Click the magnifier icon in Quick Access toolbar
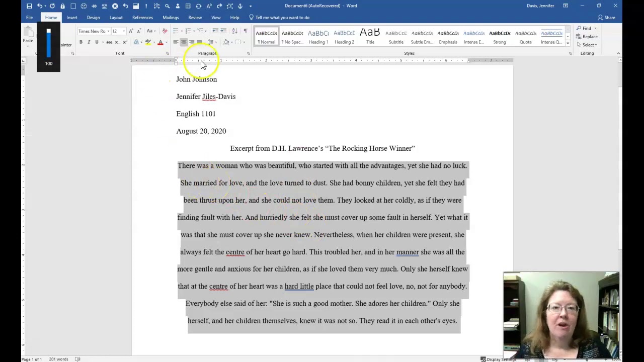The width and height of the screenshot is (644, 362). [167, 6]
